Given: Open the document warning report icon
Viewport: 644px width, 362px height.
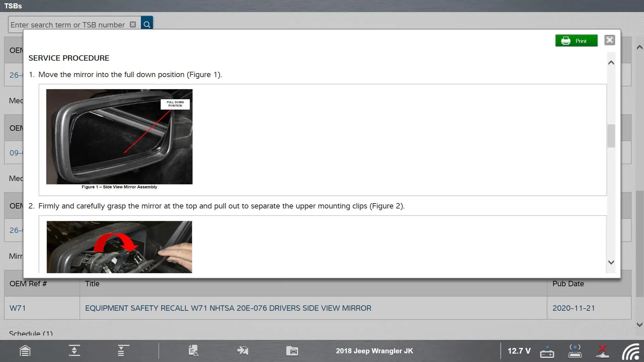Looking at the screenshot, I should 194,351.
